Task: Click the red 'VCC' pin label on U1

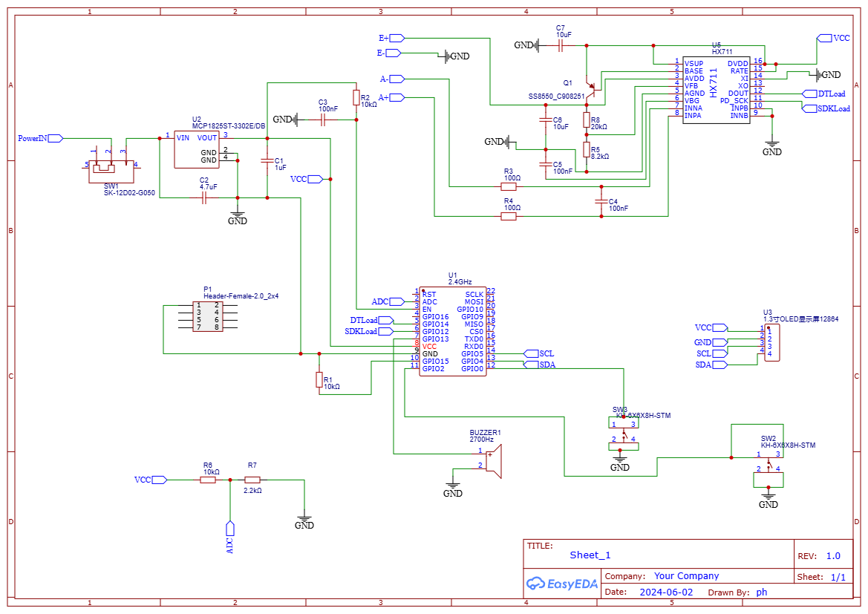Action: point(429,347)
